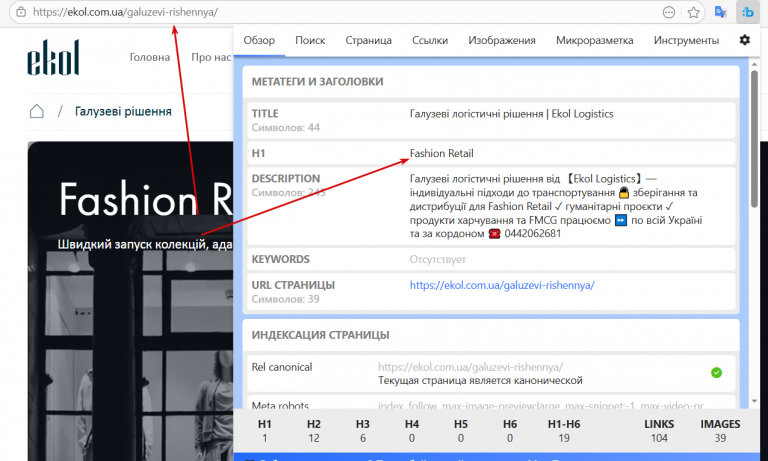Image resolution: width=768 pixels, height=461 pixels.
Task: Click the LINKS count of 104
Action: 659,431
